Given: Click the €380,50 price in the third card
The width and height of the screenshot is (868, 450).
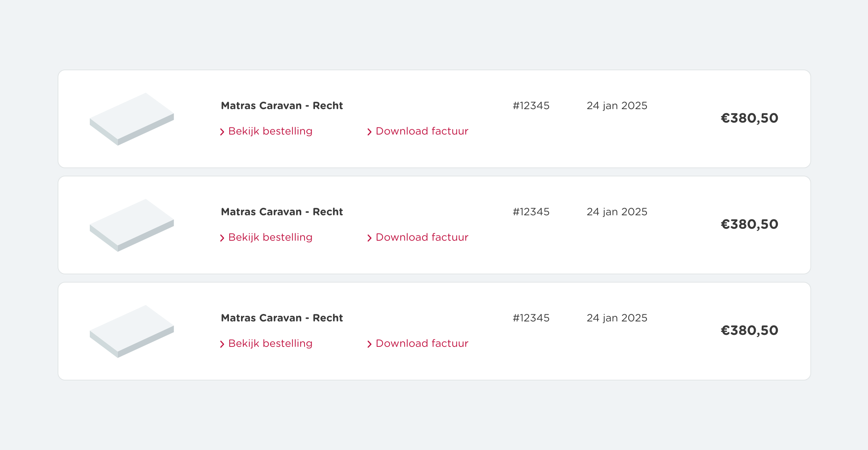Looking at the screenshot, I should tap(749, 330).
